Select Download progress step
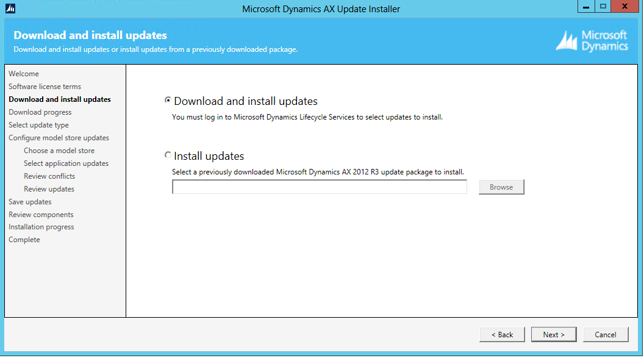 point(40,112)
